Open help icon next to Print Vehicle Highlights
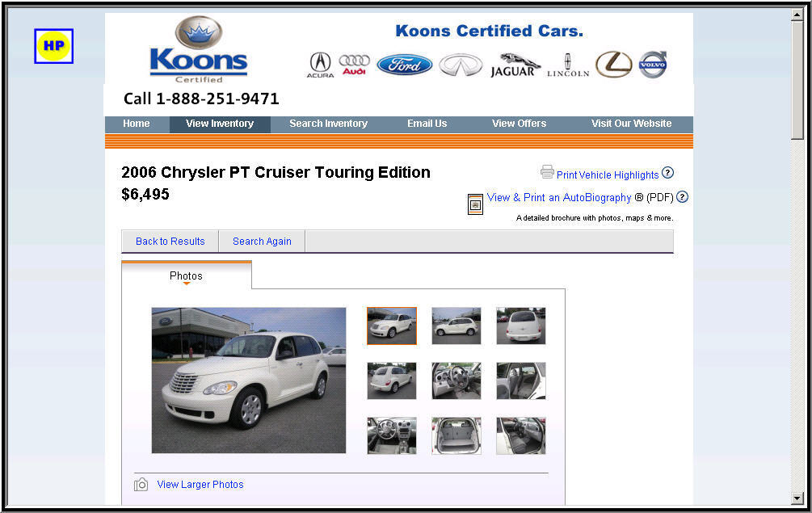 pos(667,172)
